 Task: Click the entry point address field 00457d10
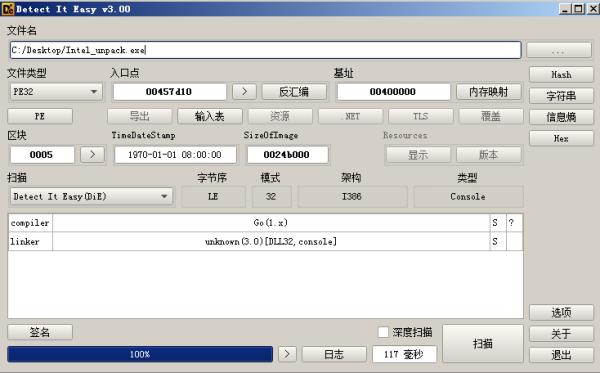[170, 92]
